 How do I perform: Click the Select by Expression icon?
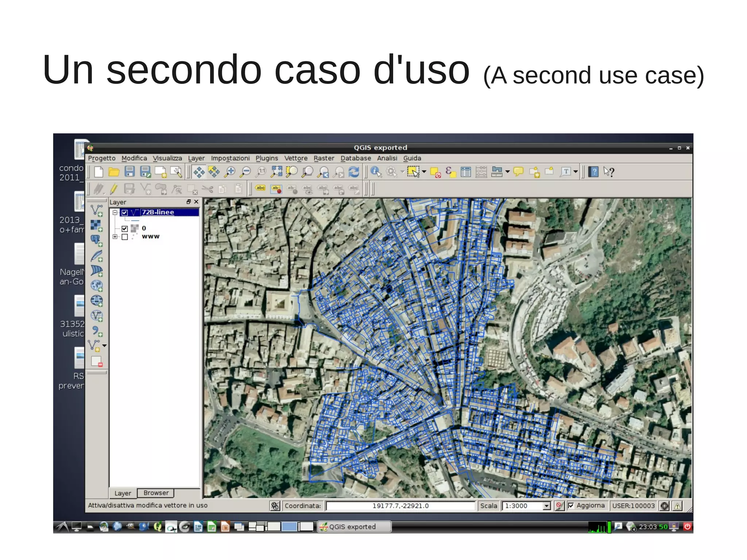451,172
